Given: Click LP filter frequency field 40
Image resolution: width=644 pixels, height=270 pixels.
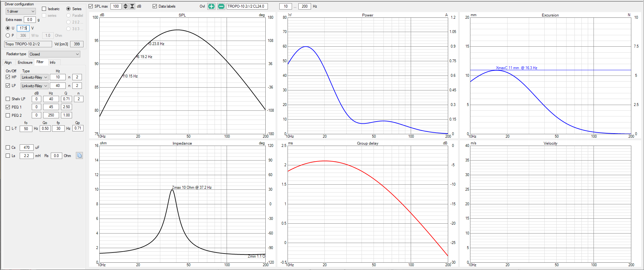Looking at the screenshot, I should tap(58, 86).
